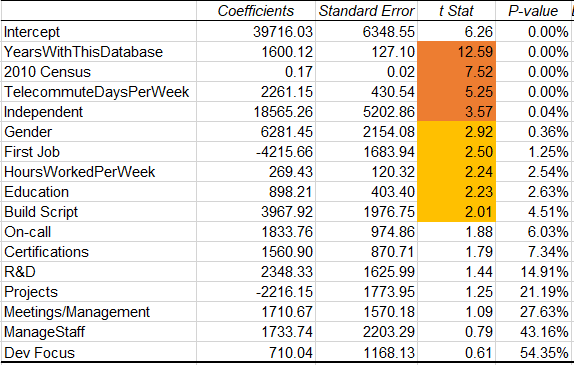Select the yellow 2.92 t Stat cell

pyautogui.click(x=456, y=132)
